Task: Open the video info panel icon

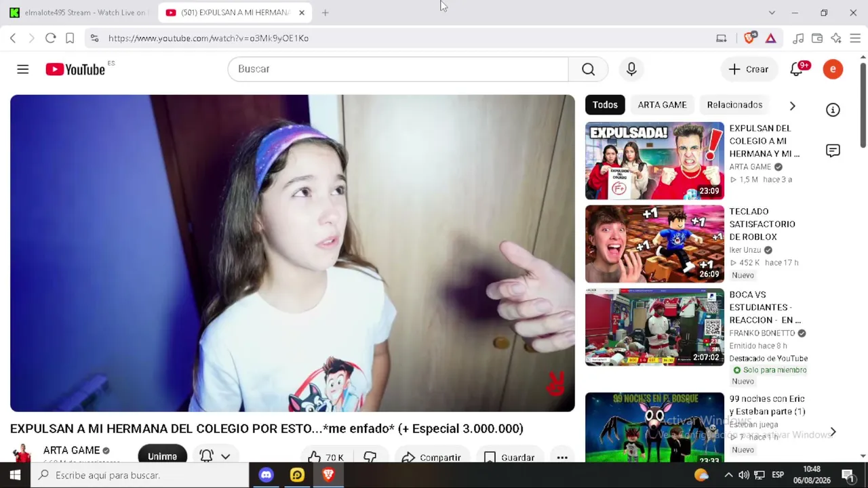Action: tap(833, 110)
